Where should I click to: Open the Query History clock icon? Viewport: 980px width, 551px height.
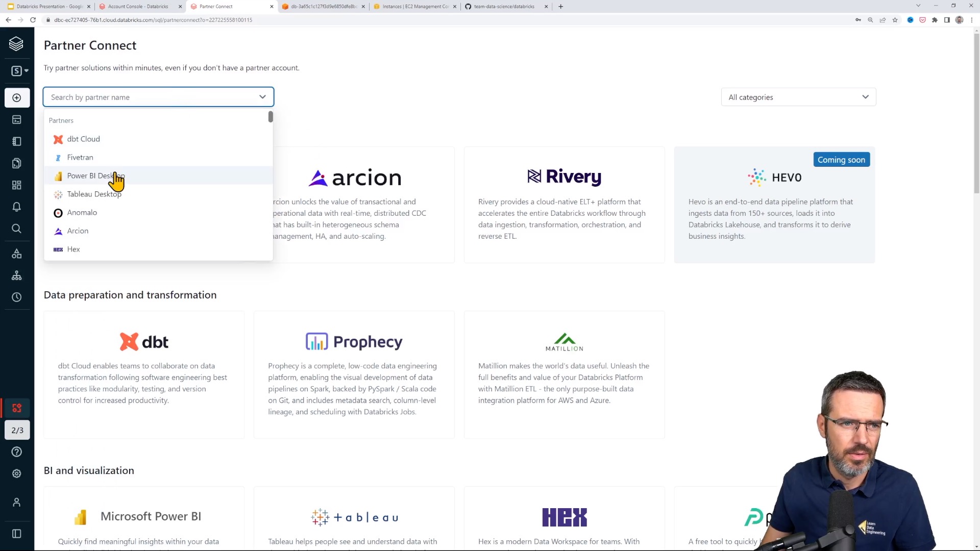coord(17,297)
